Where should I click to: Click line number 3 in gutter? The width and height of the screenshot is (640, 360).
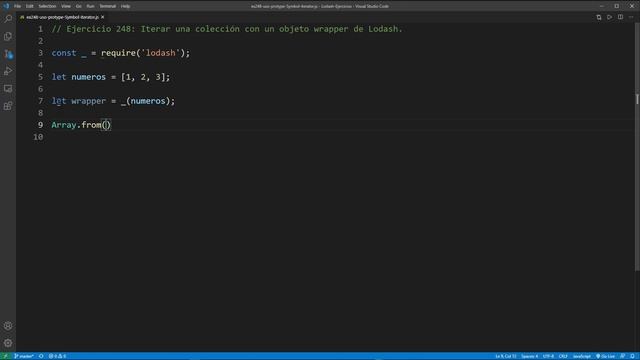40,53
